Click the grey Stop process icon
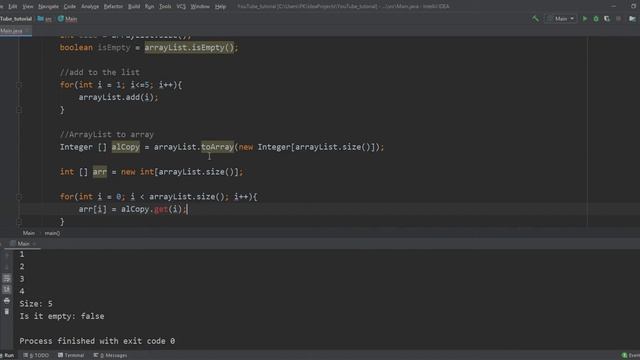Image resolution: width=640 pixels, height=360 pixels. click(618, 19)
